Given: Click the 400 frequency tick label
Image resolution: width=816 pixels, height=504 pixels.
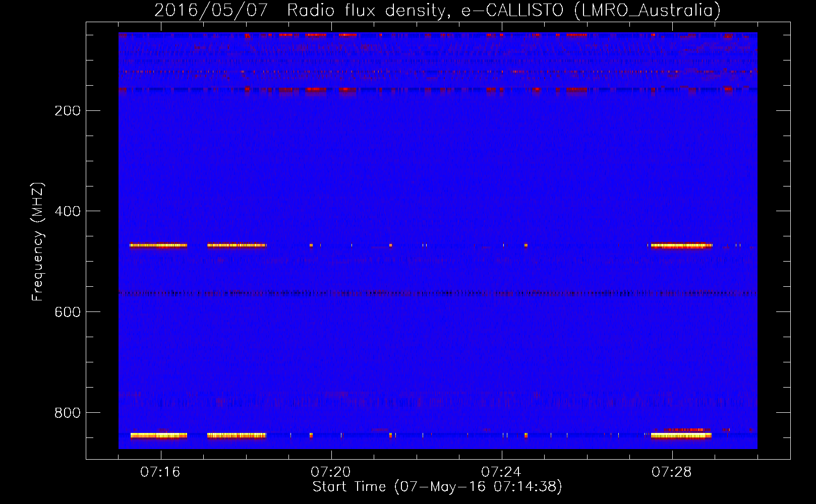Looking at the screenshot, I should click(68, 211).
